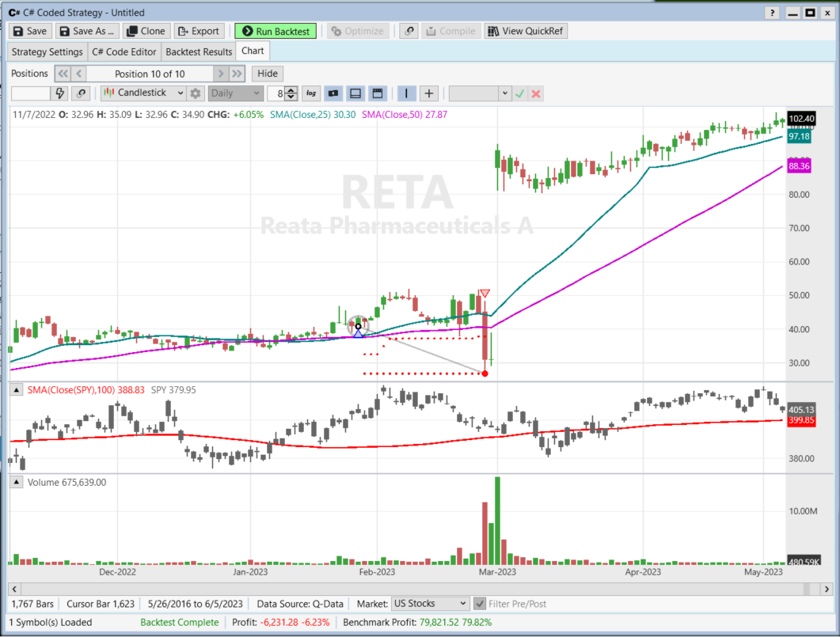Click the SMA(Close,25) indicator label

[313, 115]
